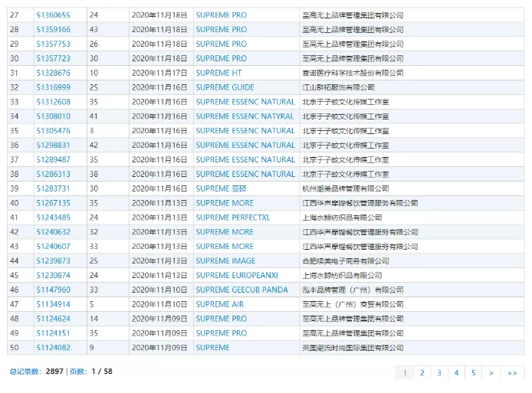Click applicant 合肥续美电子商务有限公司
Viewport: 532px width, 393px height.
346,261
